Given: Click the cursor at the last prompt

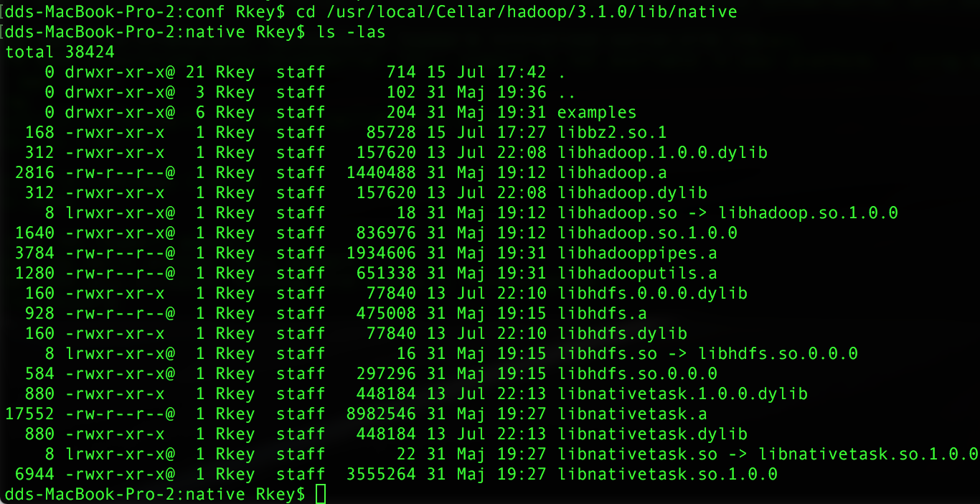Looking at the screenshot, I should click(321, 494).
